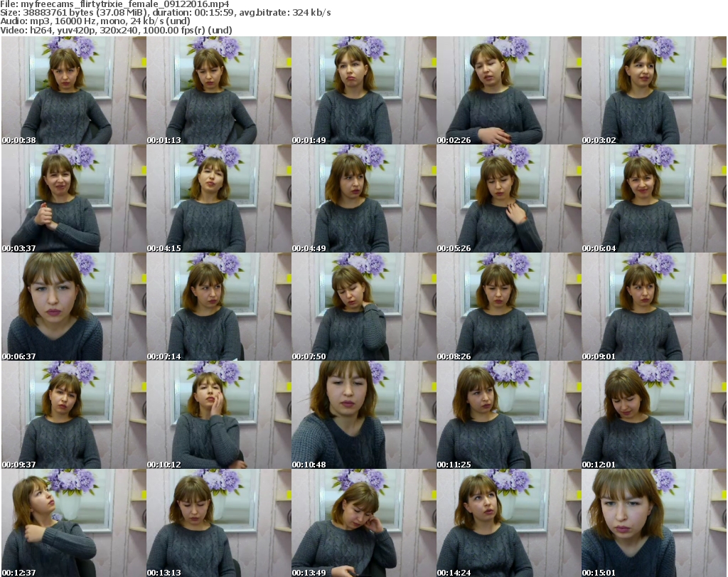
Task: Open the frame stamped 00:03:37
Action: [x=74, y=198]
